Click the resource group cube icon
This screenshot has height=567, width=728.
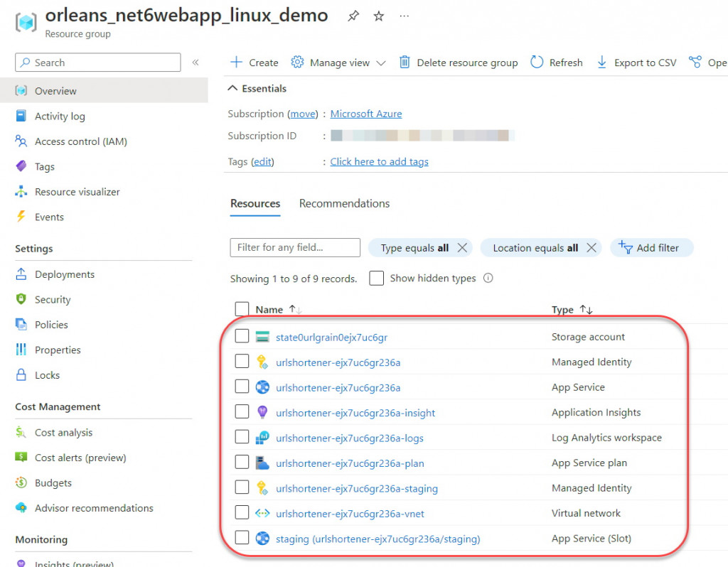click(x=26, y=22)
